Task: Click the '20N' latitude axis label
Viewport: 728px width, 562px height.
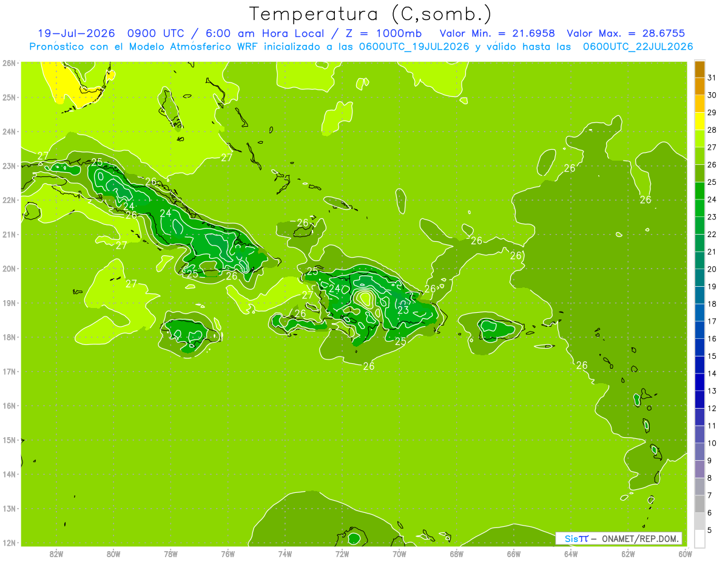Action: (x=8, y=269)
